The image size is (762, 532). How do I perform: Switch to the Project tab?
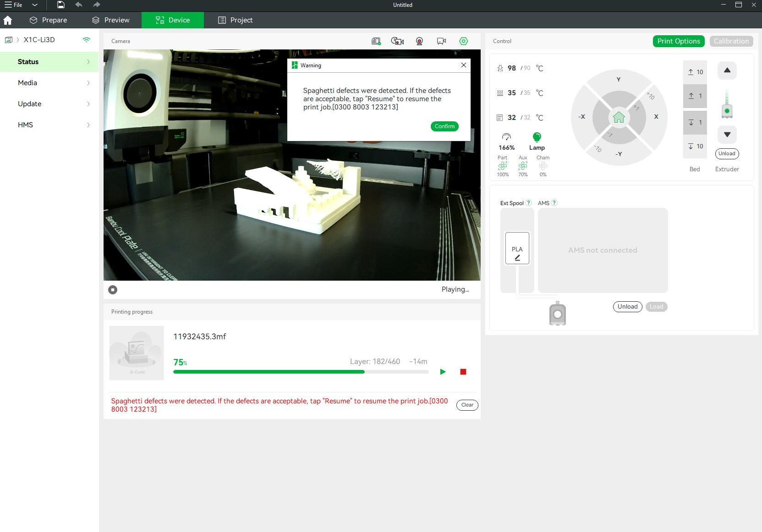tap(236, 20)
